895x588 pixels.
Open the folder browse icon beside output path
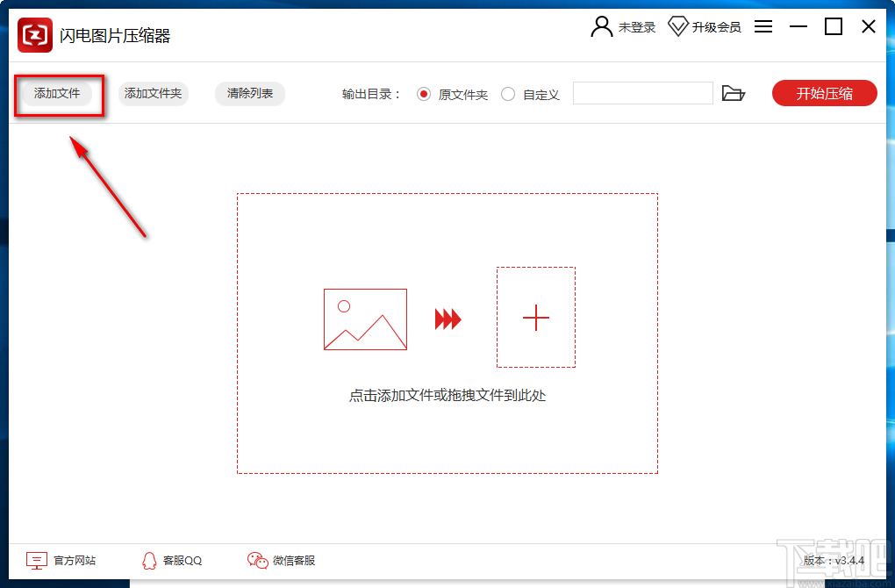(x=734, y=93)
